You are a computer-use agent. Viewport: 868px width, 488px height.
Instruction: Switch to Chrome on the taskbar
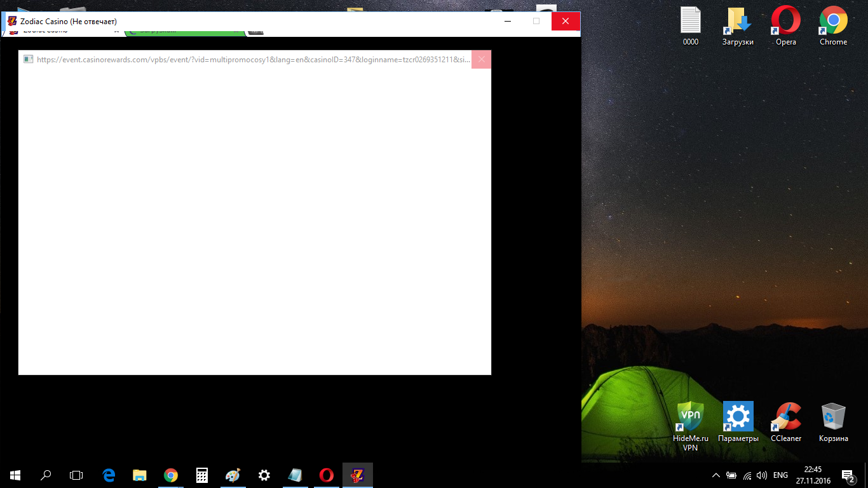point(170,475)
